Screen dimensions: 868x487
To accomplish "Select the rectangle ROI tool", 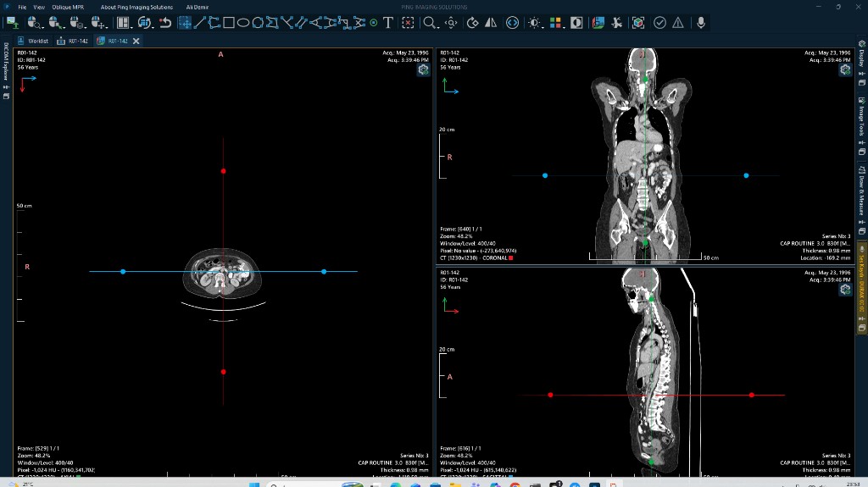I will click(x=228, y=23).
